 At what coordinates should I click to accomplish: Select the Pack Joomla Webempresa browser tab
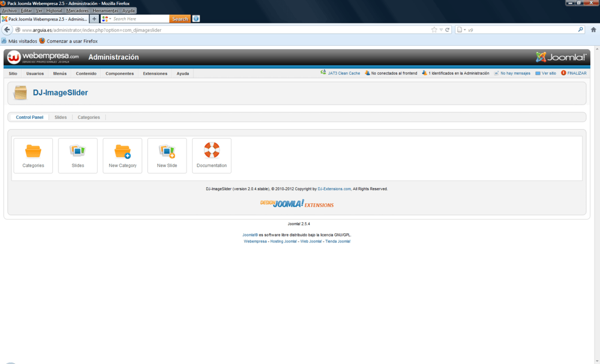(x=44, y=19)
